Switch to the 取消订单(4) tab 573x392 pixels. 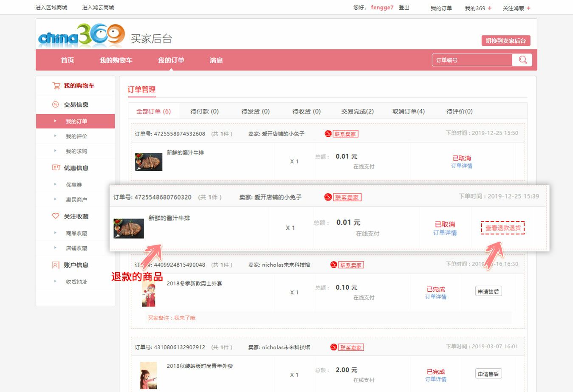click(x=408, y=111)
